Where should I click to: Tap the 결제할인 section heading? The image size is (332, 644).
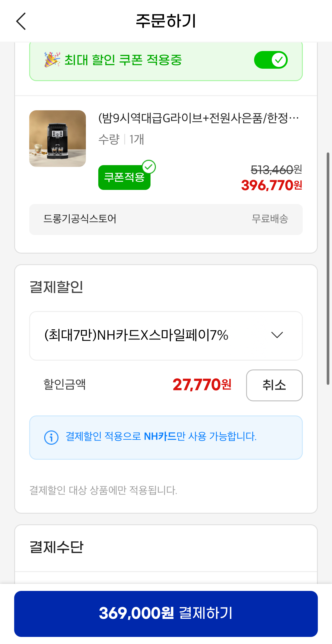click(57, 287)
